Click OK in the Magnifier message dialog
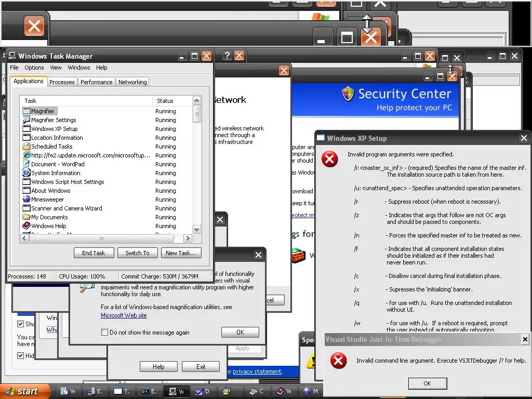Image resolution: width=532 pixels, height=399 pixels. (240, 332)
